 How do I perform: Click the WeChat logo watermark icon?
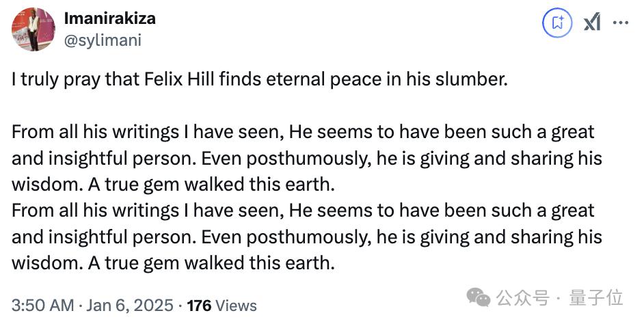point(478,297)
